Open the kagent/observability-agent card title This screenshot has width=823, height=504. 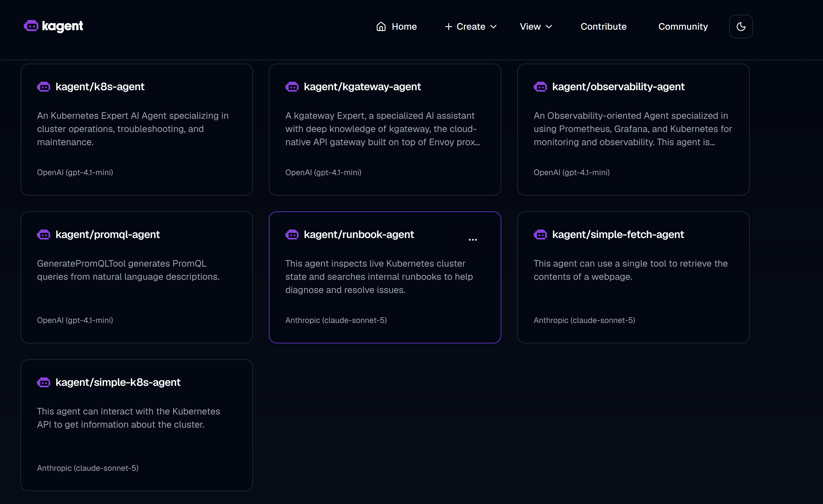[x=618, y=87]
